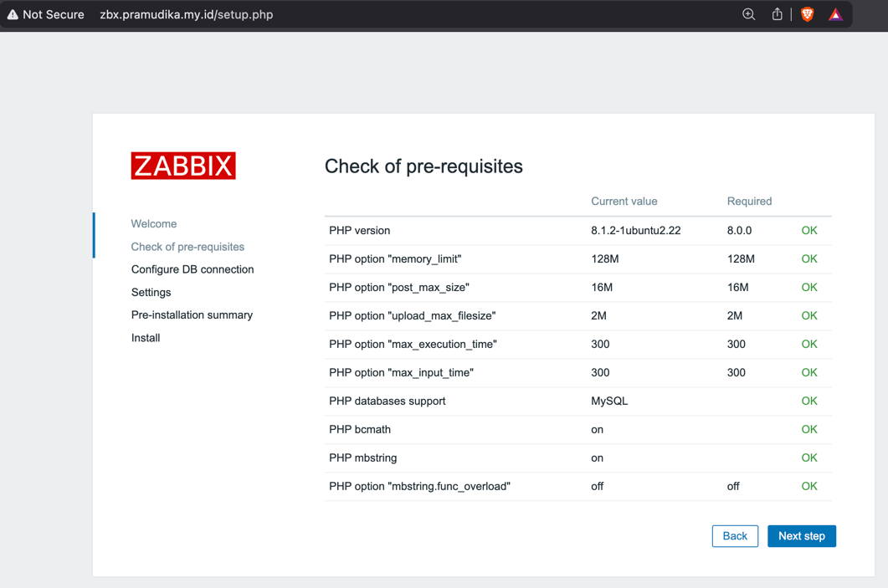
Task: Click the Required column header
Action: point(749,201)
